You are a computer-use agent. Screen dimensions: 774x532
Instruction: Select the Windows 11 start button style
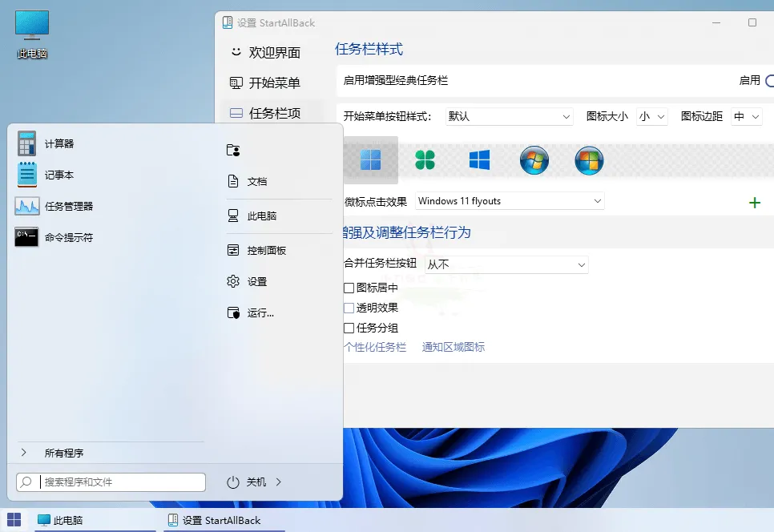click(x=371, y=160)
